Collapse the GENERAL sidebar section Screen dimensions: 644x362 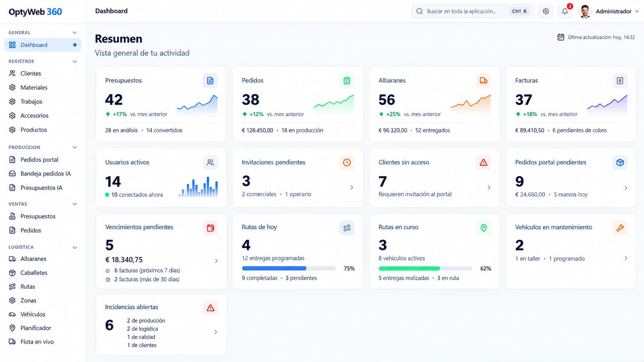pyautogui.click(x=75, y=33)
